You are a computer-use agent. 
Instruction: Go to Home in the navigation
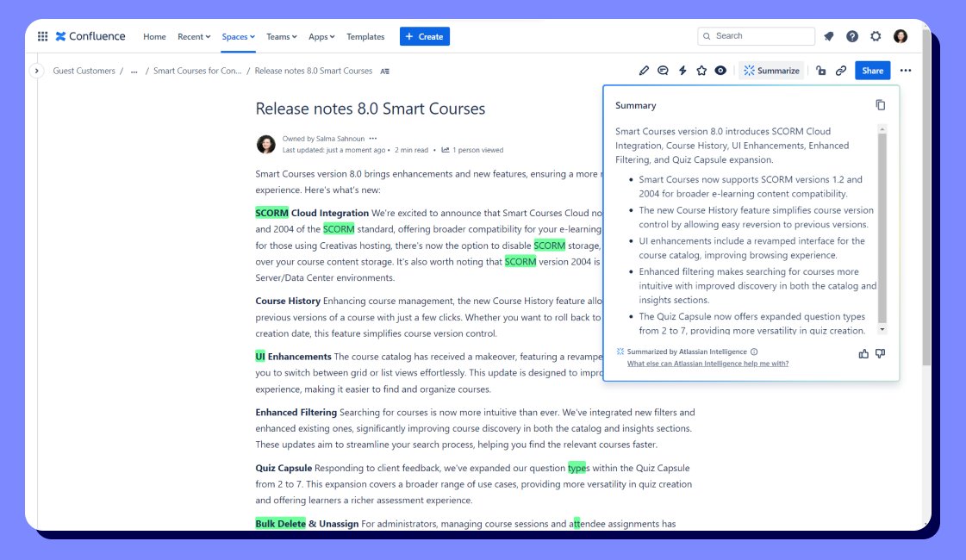154,37
